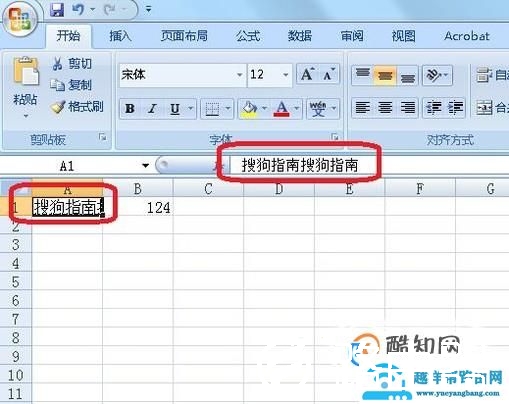509x404 pixels.
Task: Apply yellow fill color
Action: [x=249, y=109]
